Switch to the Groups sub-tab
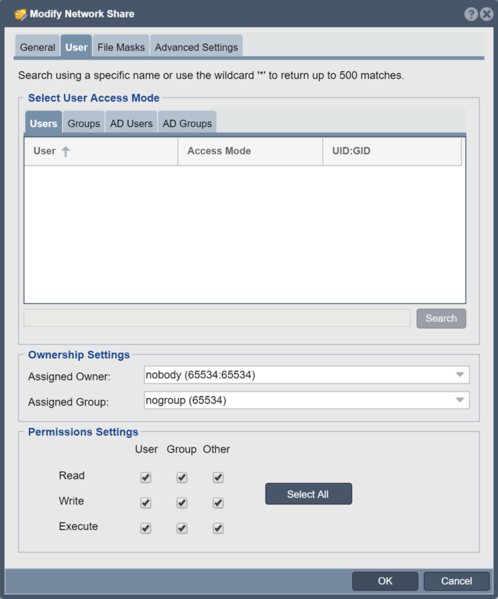The image size is (498, 599). pyautogui.click(x=84, y=123)
